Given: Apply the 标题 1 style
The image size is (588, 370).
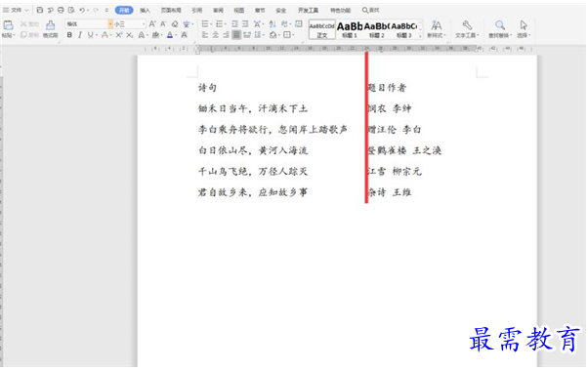Looking at the screenshot, I should (x=350, y=29).
